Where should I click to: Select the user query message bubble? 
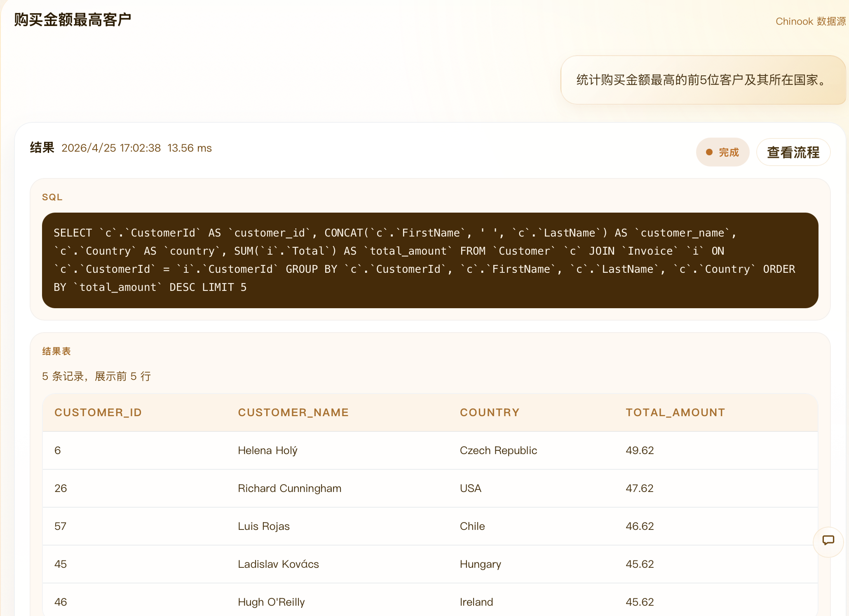click(x=703, y=80)
